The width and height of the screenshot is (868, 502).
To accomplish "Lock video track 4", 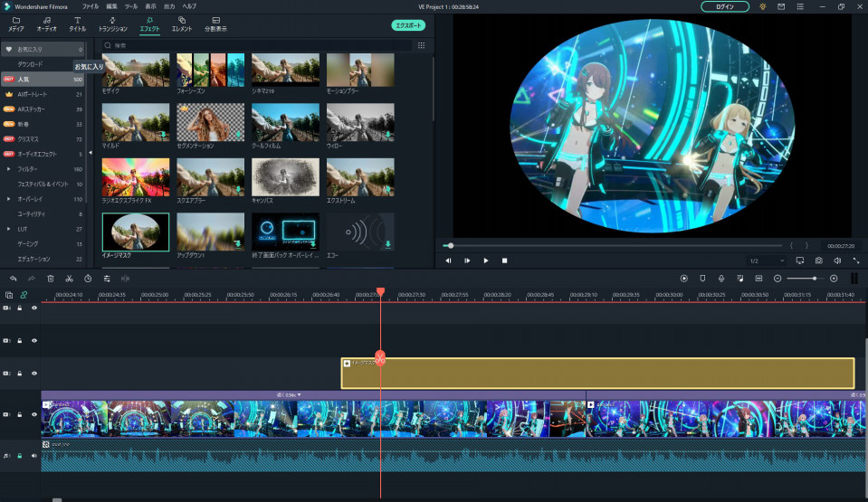I will (20, 308).
